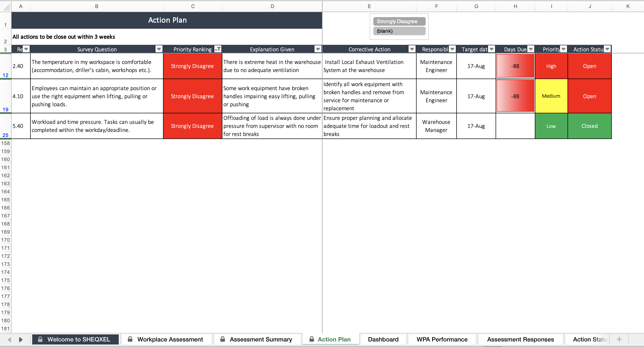
Task: Select the ref 2.40 cell
Action: point(21,66)
